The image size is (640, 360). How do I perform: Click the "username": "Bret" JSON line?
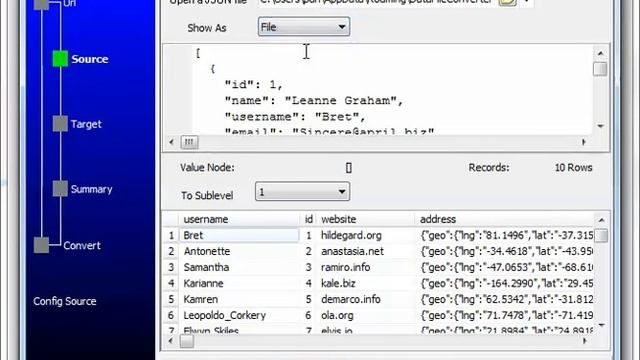[295, 117]
